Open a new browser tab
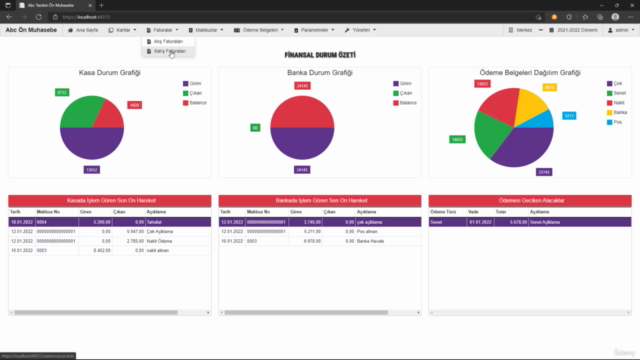 pyautogui.click(x=101, y=5)
